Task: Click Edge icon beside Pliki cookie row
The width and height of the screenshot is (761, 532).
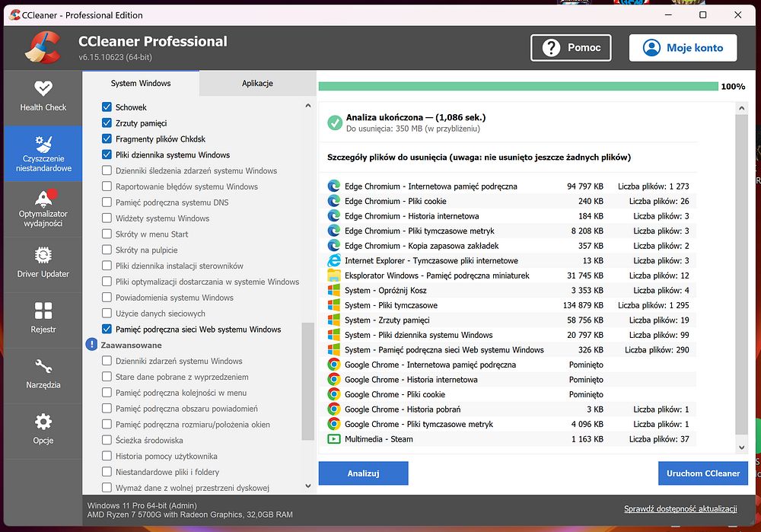Action: (334, 201)
